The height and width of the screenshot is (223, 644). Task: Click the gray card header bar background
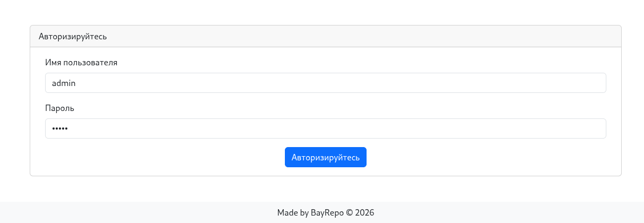click(x=371, y=37)
